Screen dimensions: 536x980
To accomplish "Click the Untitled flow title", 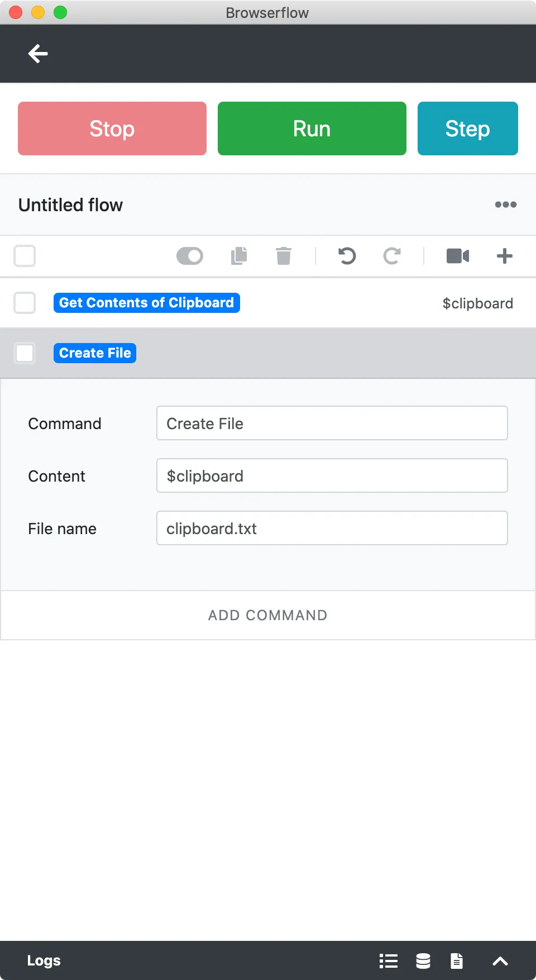I will pyautogui.click(x=70, y=205).
